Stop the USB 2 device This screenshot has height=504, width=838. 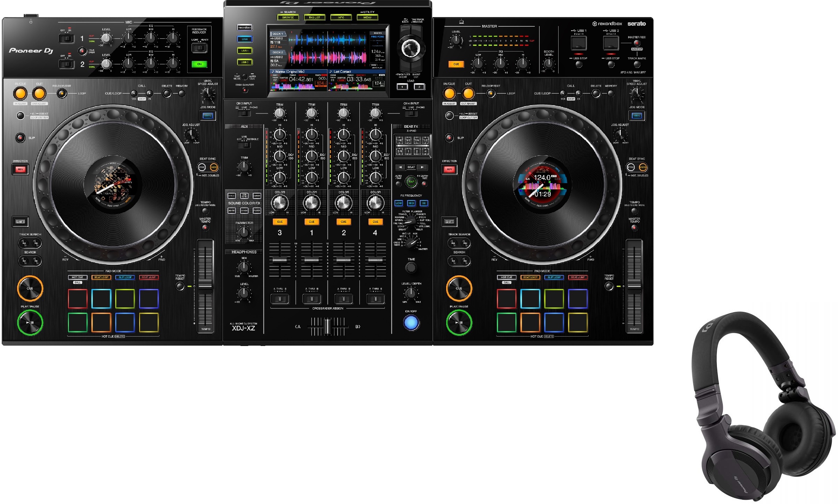(611, 64)
